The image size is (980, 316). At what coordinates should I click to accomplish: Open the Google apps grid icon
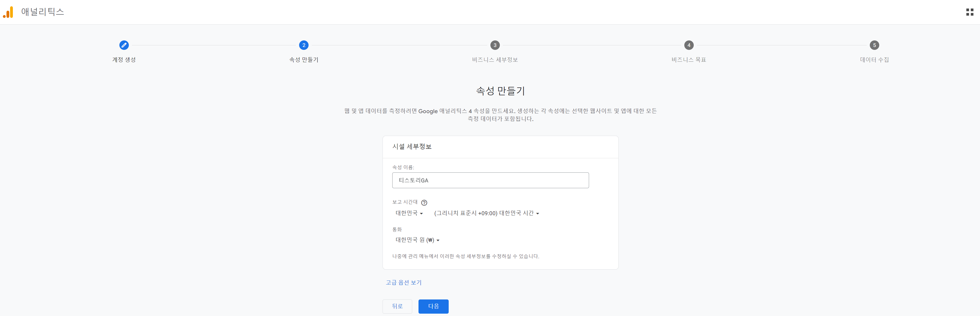(x=970, y=12)
